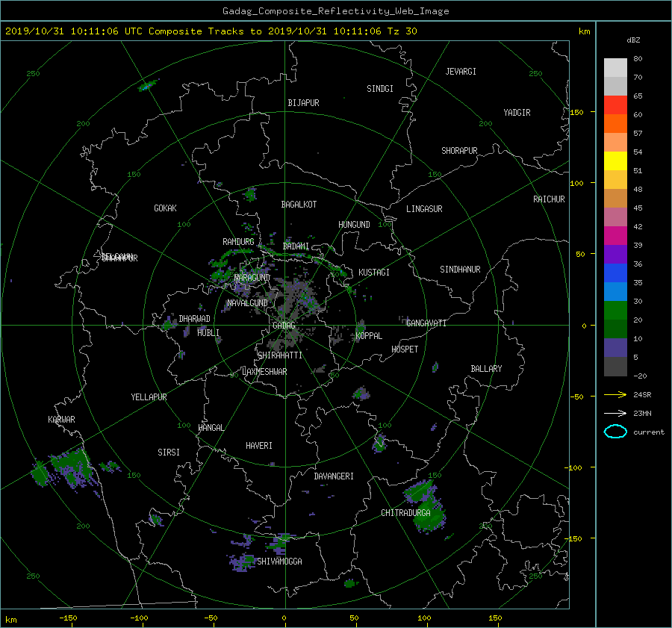Click the SHIVAMOGGA city label
Viewport: 672px width, 628px height.
pos(279,562)
